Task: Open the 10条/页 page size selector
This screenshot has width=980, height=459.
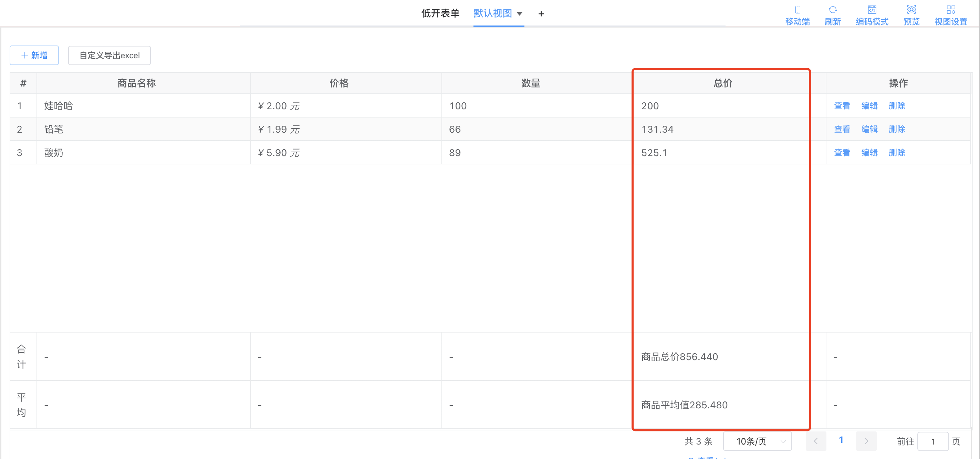Action: pos(757,441)
